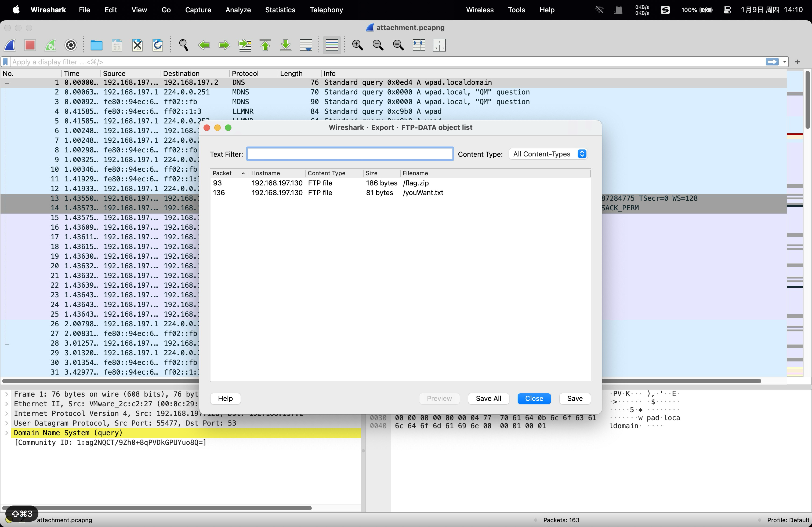This screenshot has width=812, height=527.
Task: Sort object list by Packet column
Action: [229, 173]
